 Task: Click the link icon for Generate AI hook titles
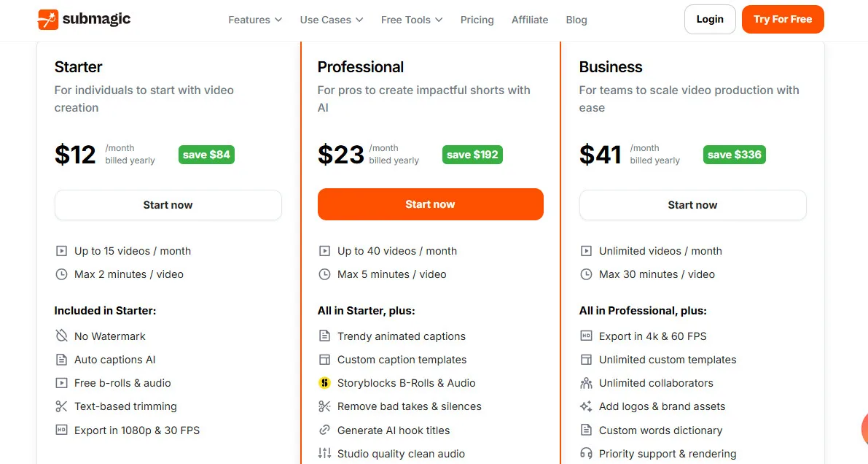click(324, 430)
